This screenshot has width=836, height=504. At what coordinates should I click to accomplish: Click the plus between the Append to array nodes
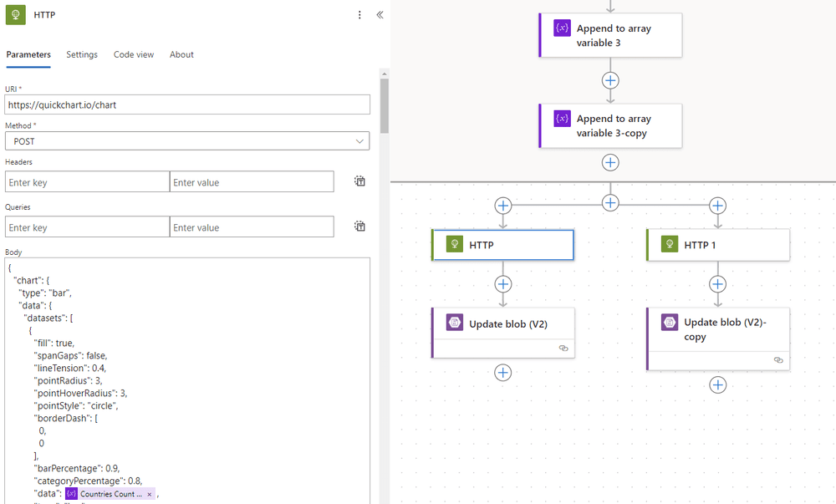coord(609,80)
